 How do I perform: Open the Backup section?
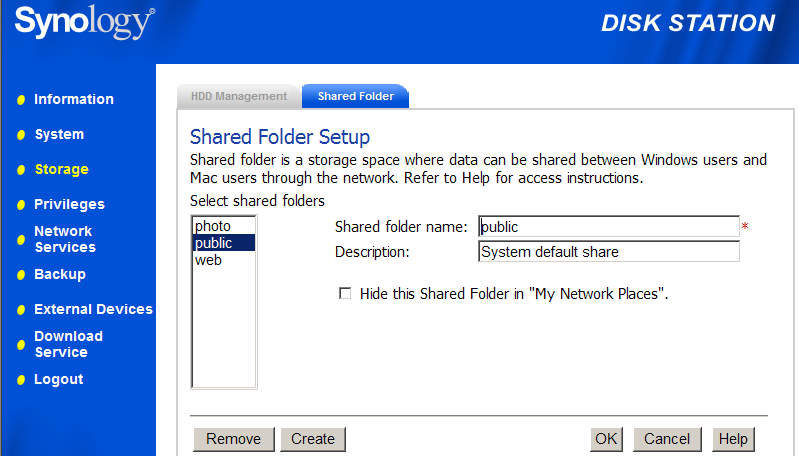click(60, 274)
